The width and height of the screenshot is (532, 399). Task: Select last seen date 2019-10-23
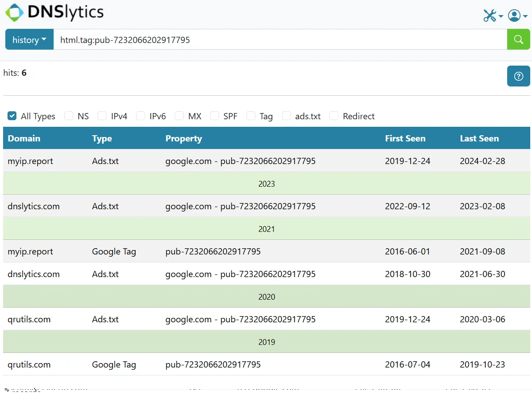482,364
